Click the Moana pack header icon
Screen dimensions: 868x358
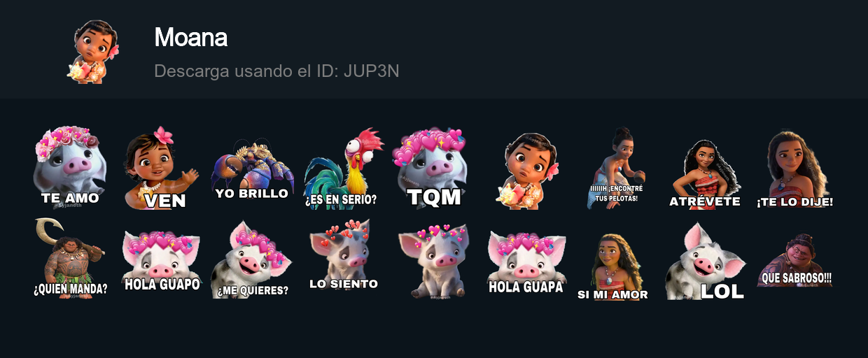pyautogui.click(x=93, y=51)
